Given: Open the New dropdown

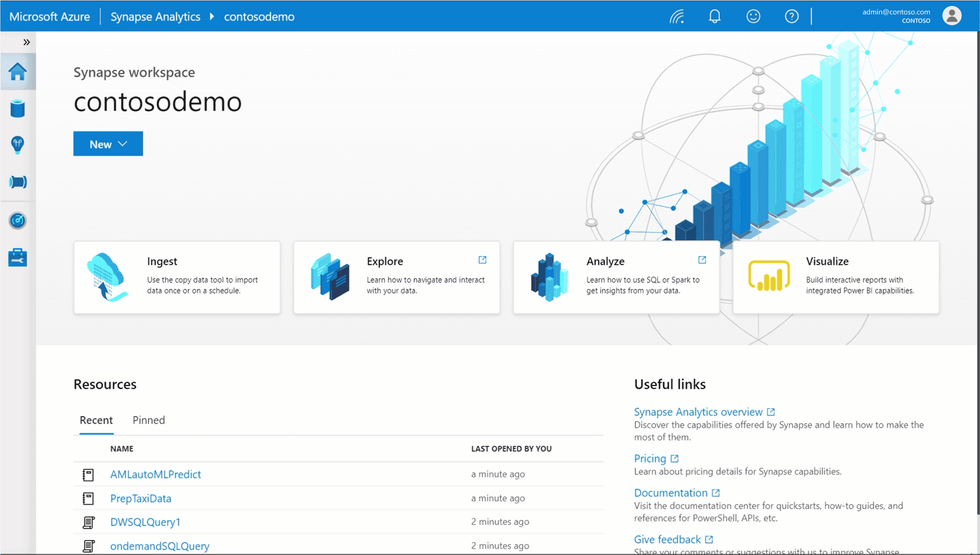Looking at the screenshot, I should [108, 144].
